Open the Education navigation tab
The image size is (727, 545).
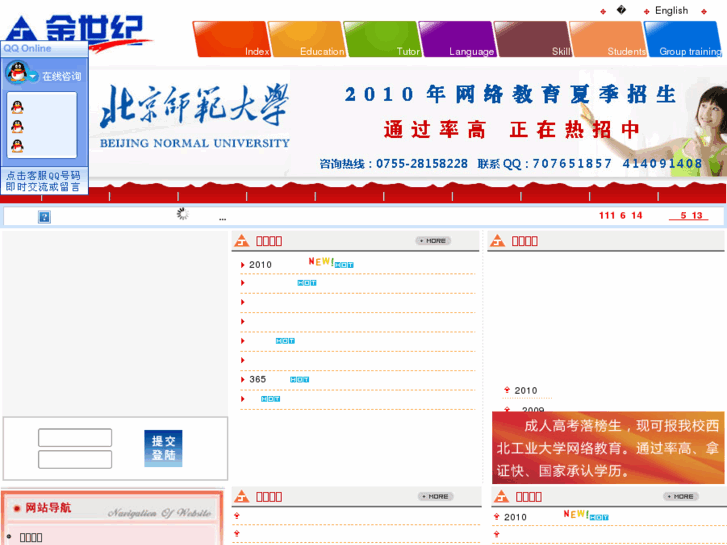click(x=306, y=39)
